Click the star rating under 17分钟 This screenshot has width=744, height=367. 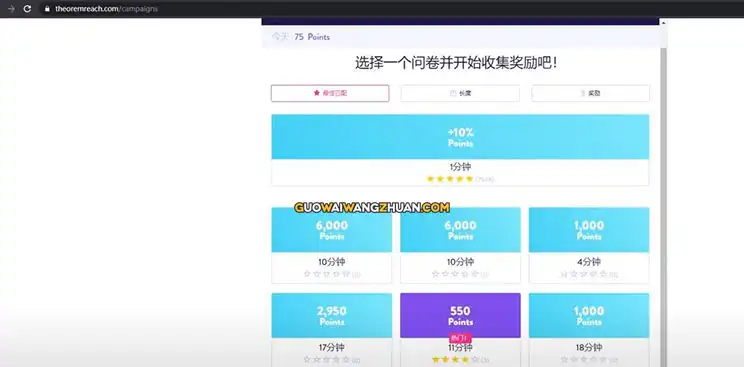click(327, 360)
